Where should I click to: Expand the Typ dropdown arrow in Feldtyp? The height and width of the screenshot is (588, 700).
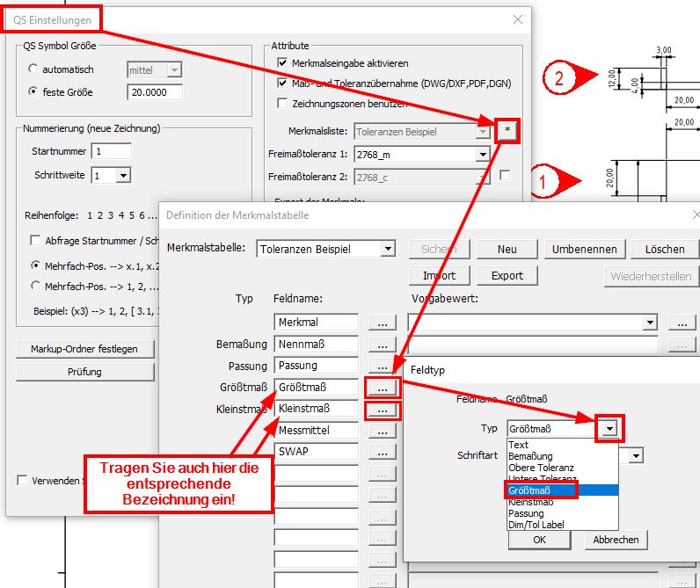tap(609, 429)
